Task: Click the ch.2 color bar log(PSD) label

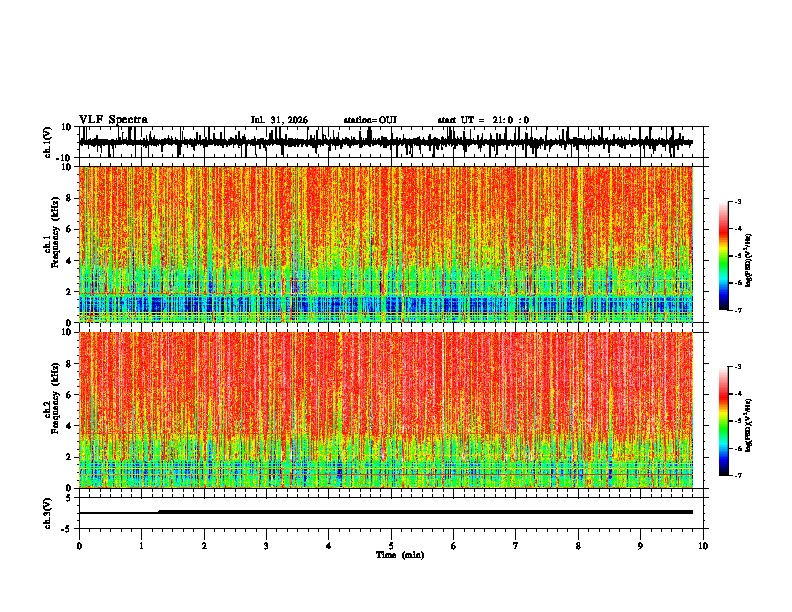Action: tap(748, 425)
